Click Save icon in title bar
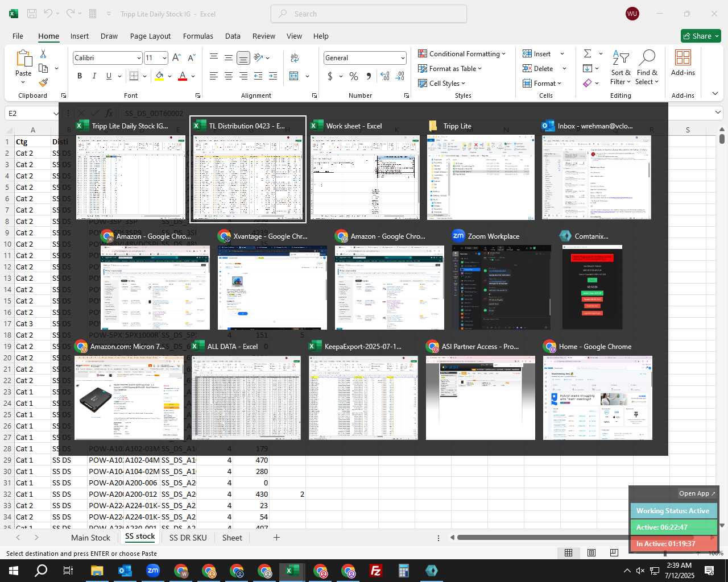This screenshot has height=582, width=728. coord(32,14)
